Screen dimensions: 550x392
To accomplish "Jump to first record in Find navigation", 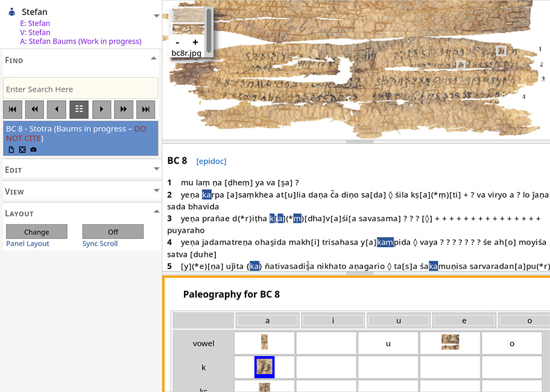I will coord(13,109).
